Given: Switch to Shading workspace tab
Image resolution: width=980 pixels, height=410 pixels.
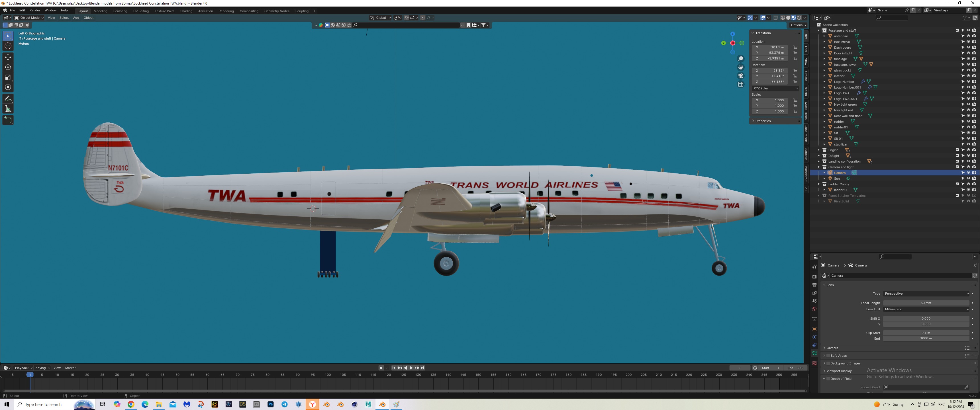Looking at the screenshot, I should (186, 11).
